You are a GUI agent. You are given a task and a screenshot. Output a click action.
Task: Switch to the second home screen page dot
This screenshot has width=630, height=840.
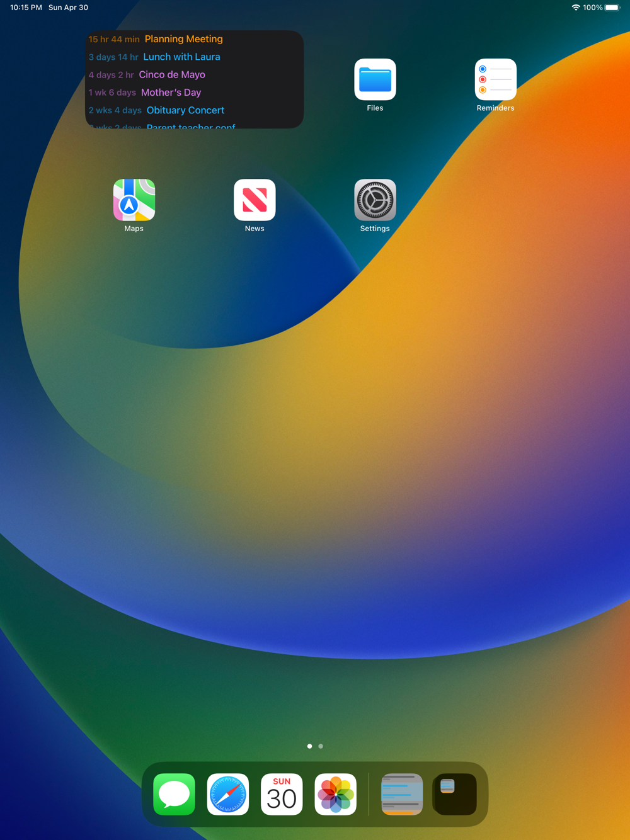321,746
